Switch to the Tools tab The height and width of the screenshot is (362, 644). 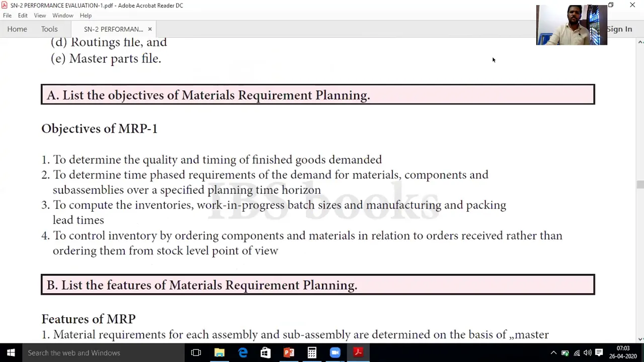[49, 29]
